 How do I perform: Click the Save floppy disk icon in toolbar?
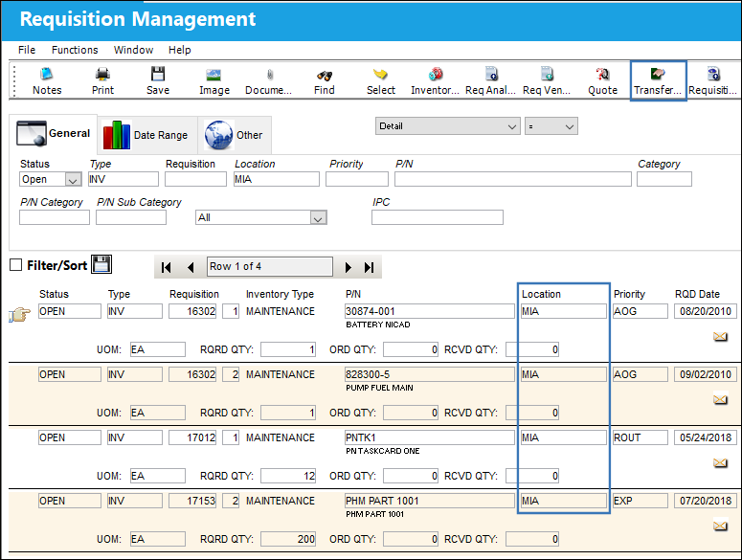click(x=158, y=80)
